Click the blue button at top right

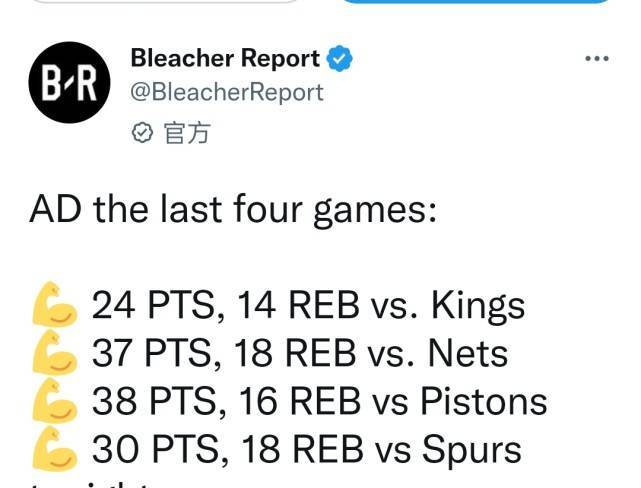point(475,1)
